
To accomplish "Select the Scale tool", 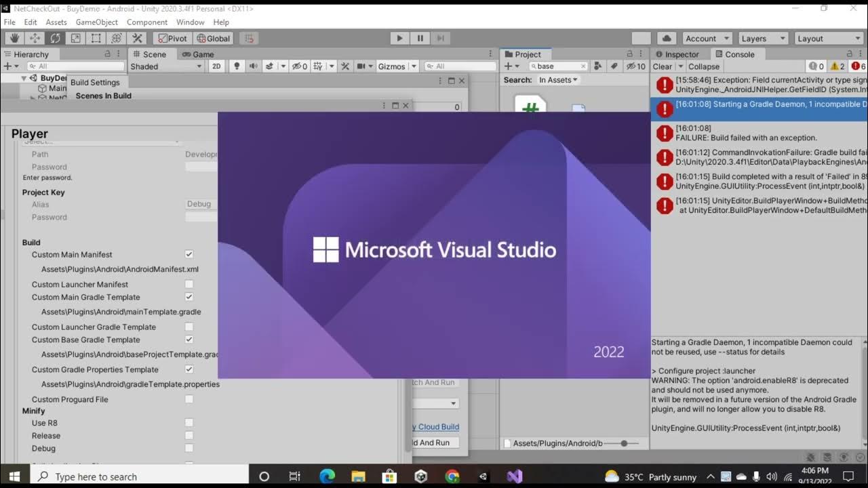I will tap(75, 39).
